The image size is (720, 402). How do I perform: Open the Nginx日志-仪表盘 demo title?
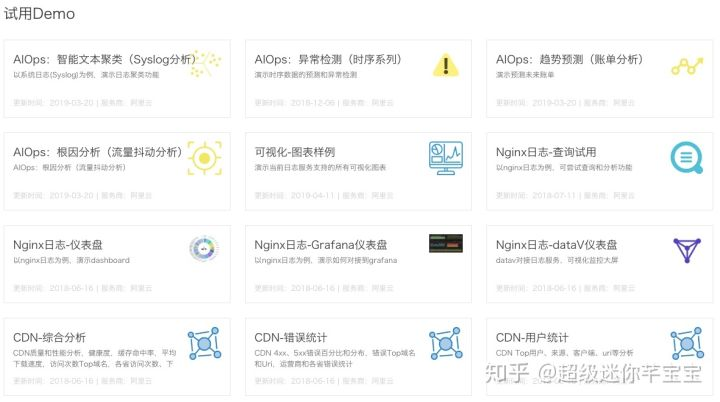click(x=58, y=245)
